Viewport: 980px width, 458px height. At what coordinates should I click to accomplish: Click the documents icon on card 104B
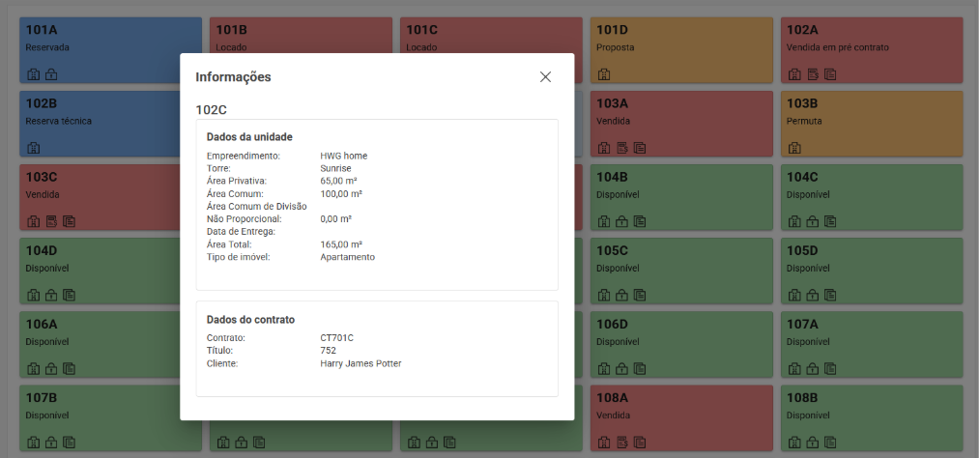click(640, 221)
